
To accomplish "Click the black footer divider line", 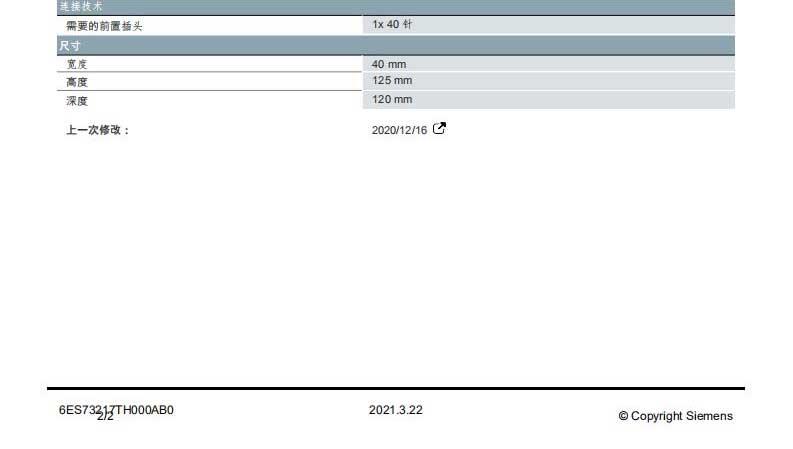I will pyautogui.click(x=395, y=388).
